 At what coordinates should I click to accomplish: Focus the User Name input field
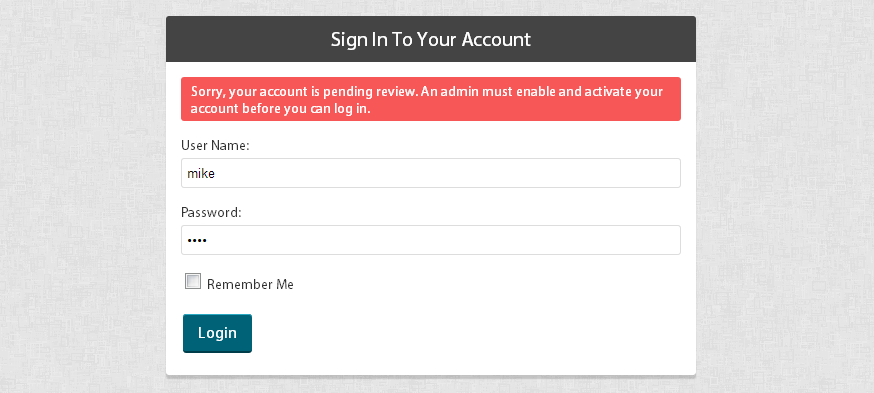[x=431, y=173]
